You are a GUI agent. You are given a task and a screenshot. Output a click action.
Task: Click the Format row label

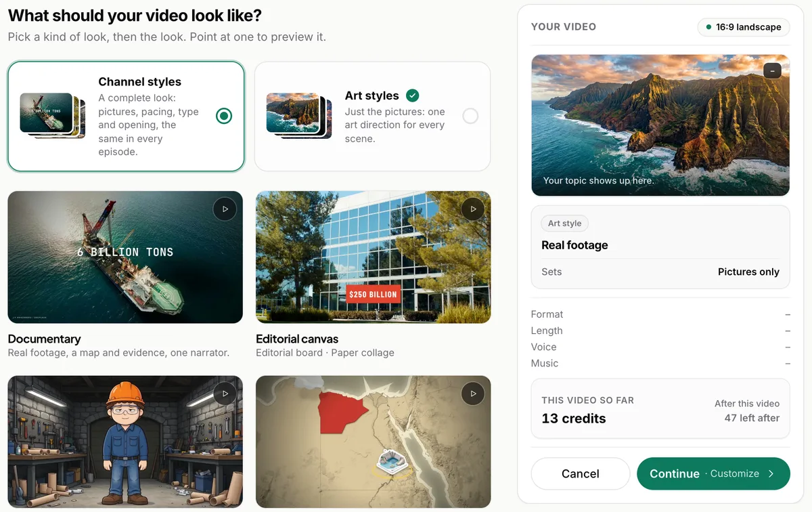pos(547,314)
